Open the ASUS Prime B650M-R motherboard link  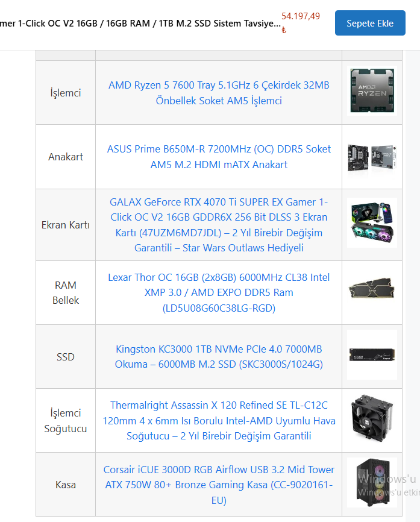pos(219,157)
